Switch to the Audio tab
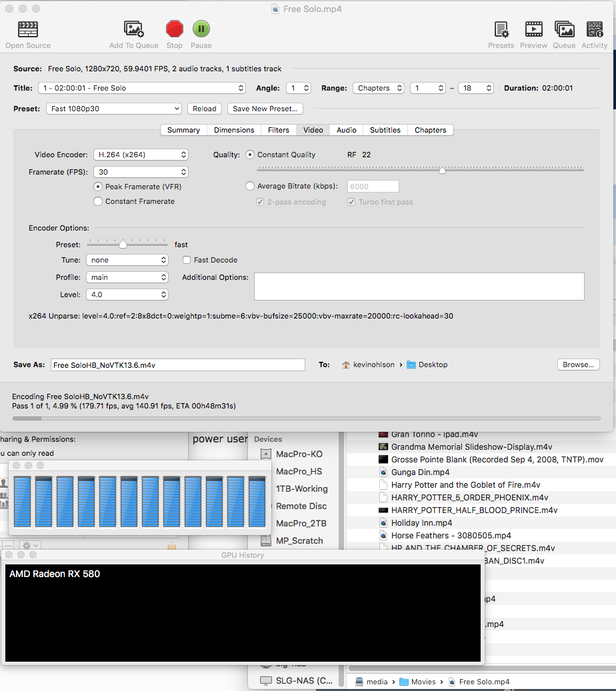Screen dimensions: 616x691 (x=346, y=130)
